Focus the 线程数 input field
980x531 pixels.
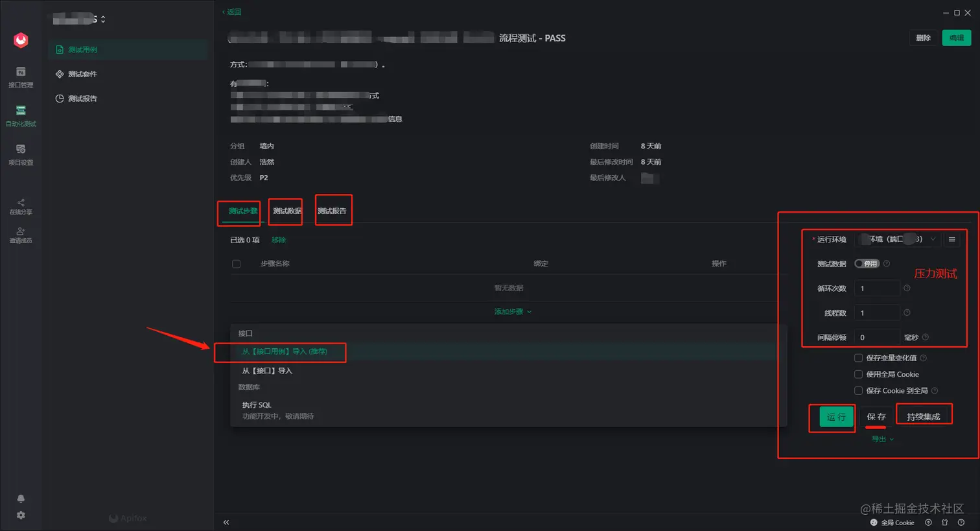(877, 313)
